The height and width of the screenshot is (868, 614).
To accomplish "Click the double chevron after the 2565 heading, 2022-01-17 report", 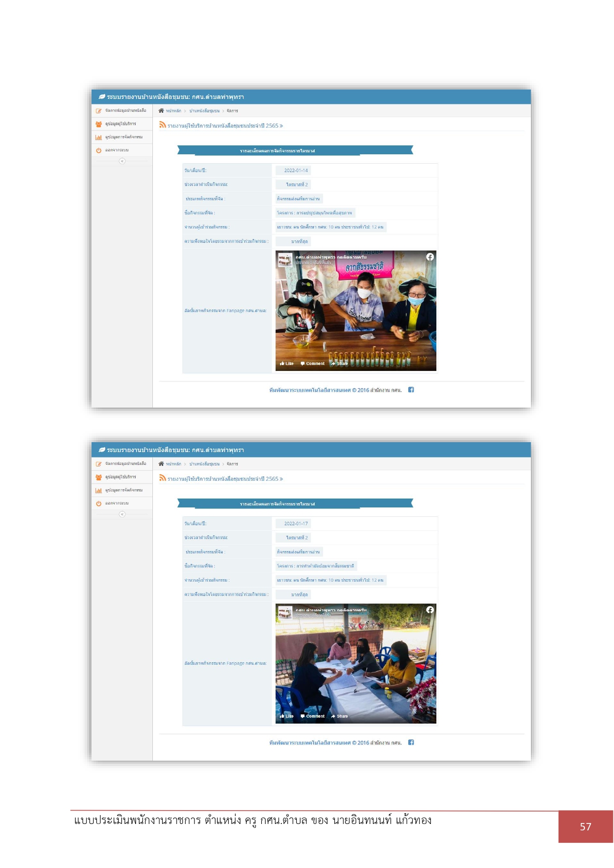I will (x=281, y=479).
